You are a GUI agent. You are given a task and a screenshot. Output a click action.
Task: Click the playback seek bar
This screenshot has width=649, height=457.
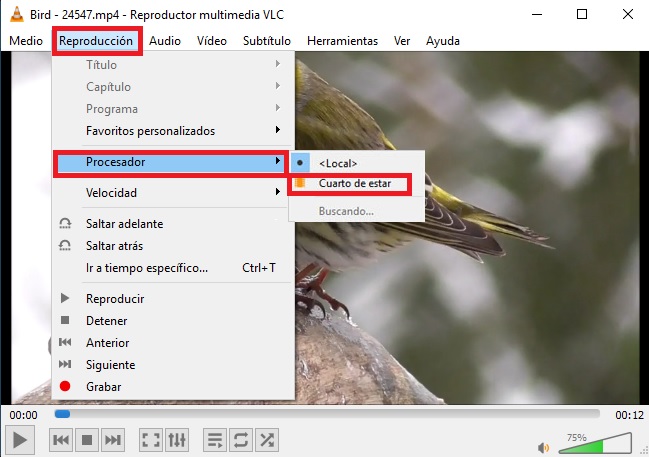click(x=327, y=414)
